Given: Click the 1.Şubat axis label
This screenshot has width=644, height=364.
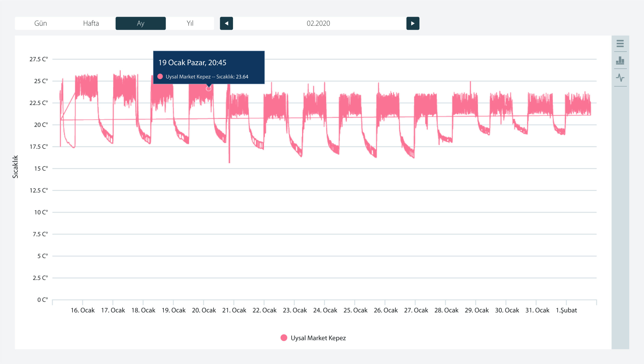Looking at the screenshot, I should click(x=566, y=310).
